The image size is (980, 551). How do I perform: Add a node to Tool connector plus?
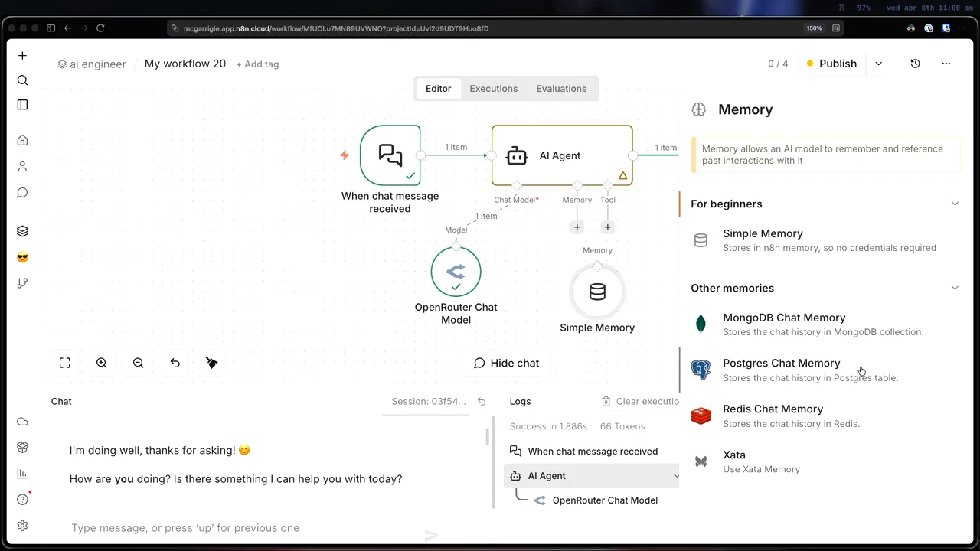608,227
